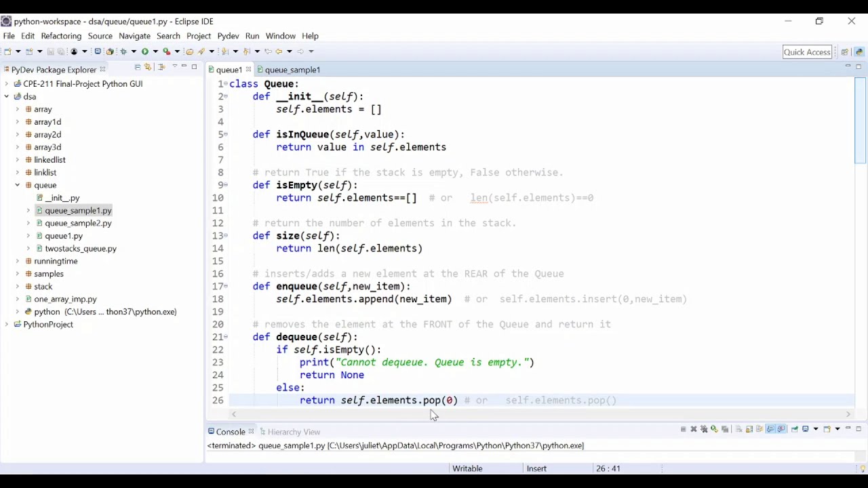
Task: Click the Open Console icon
Action: tap(827, 429)
